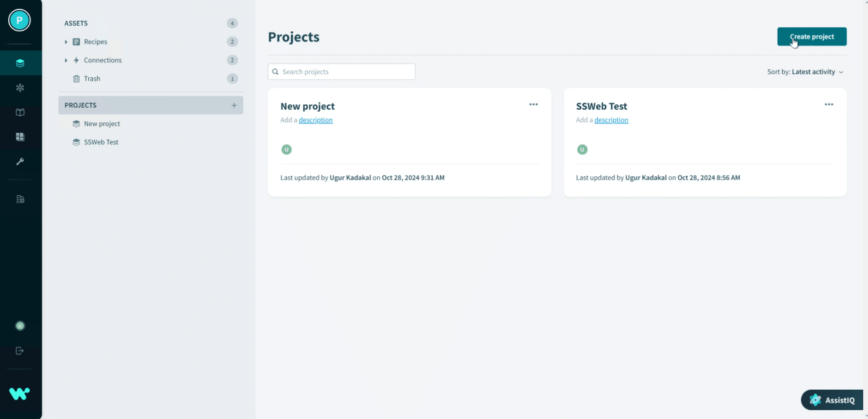Click the app grid icon in sidebar

coord(20,136)
